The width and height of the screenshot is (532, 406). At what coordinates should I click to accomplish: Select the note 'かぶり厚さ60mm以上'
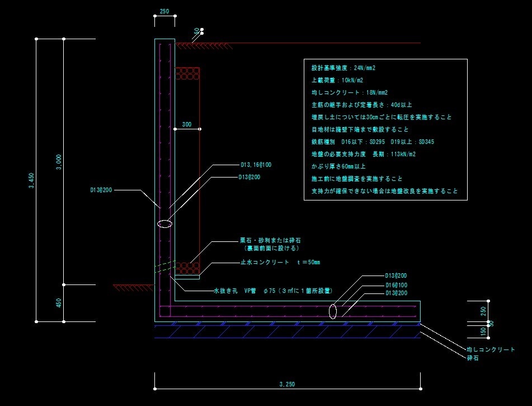click(338, 166)
